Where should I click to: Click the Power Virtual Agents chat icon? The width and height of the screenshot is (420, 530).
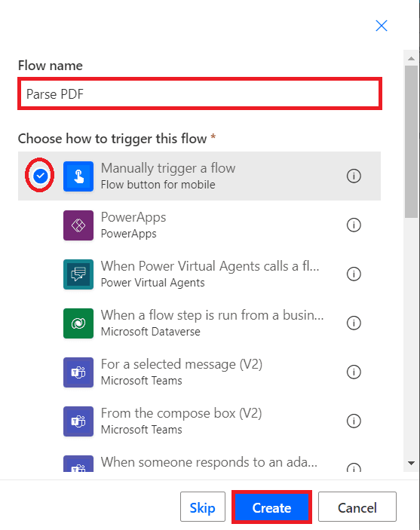[78, 274]
